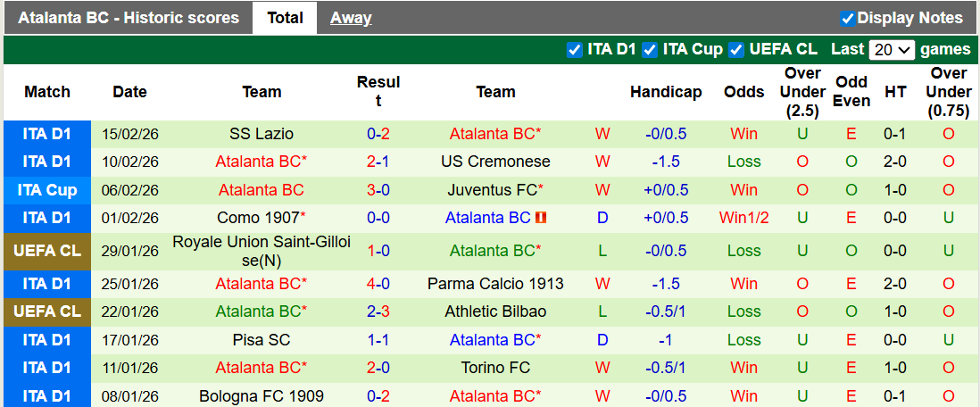The width and height of the screenshot is (980, 407).
Task: Switch to the Away tab
Action: [x=351, y=18]
